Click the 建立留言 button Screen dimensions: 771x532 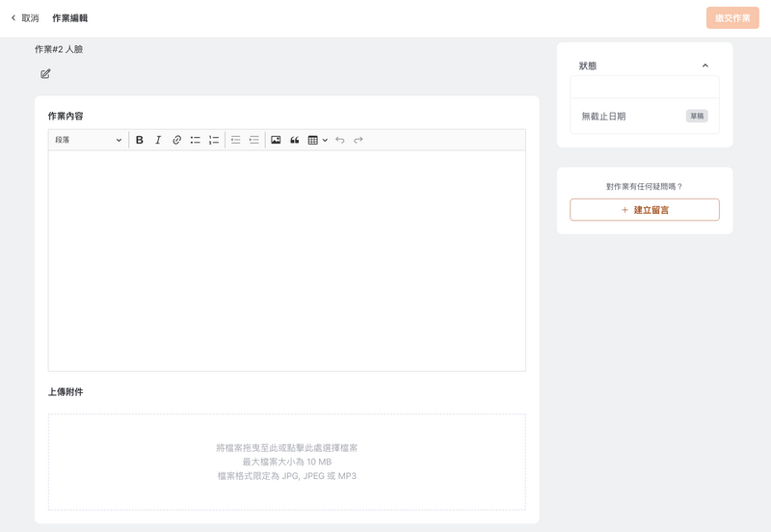click(644, 210)
